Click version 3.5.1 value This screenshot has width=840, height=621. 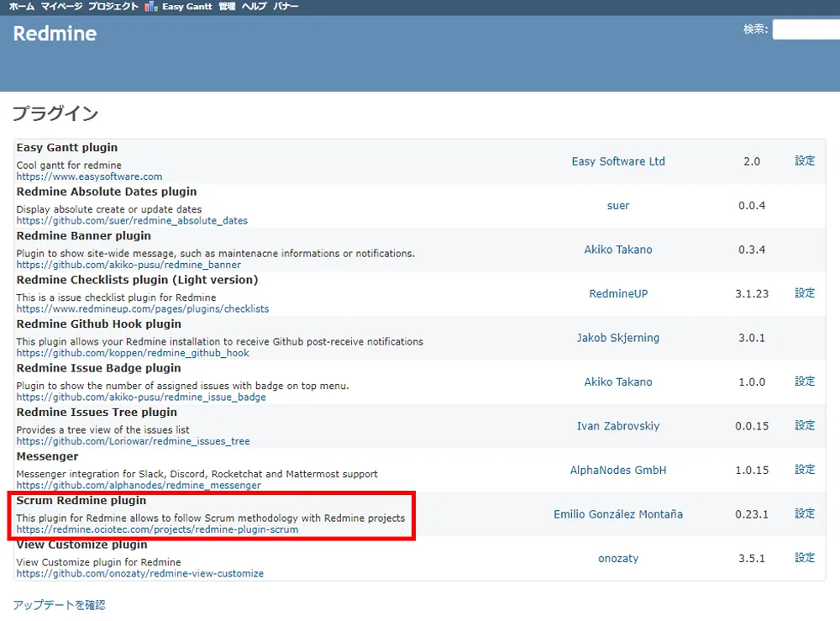[x=752, y=558]
